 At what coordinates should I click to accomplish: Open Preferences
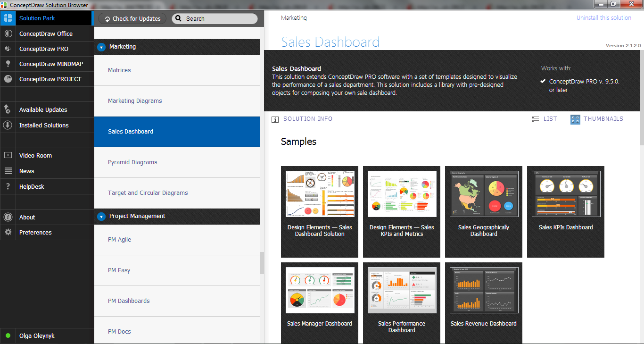pos(46,232)
